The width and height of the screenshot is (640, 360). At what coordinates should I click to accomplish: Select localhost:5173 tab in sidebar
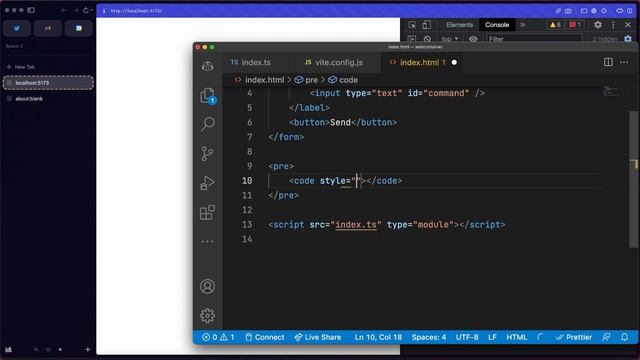(x=48, y=83)
